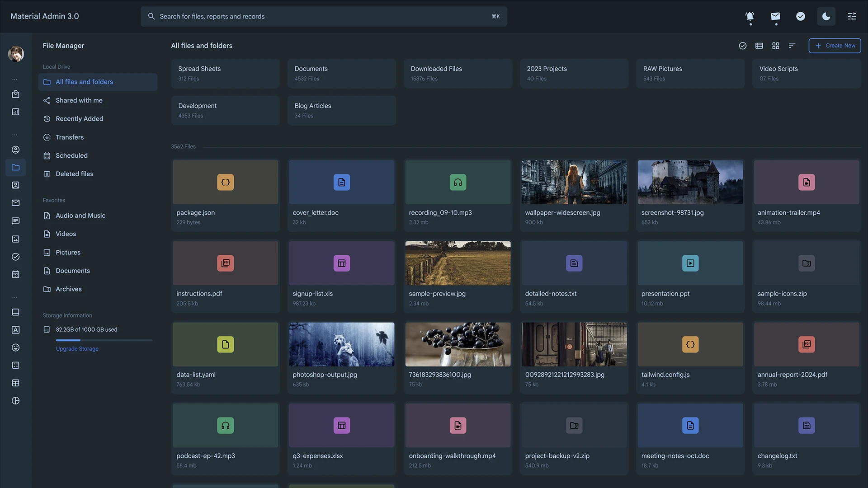The height and width of the screenshot is (488, 868).
Task: Open Transfers section
Action: (98, 137)
